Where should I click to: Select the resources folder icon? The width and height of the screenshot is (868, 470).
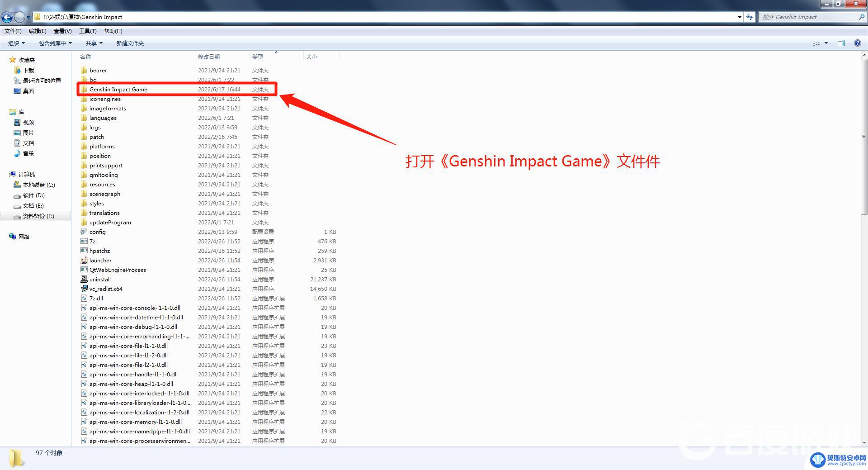point(84,185)
